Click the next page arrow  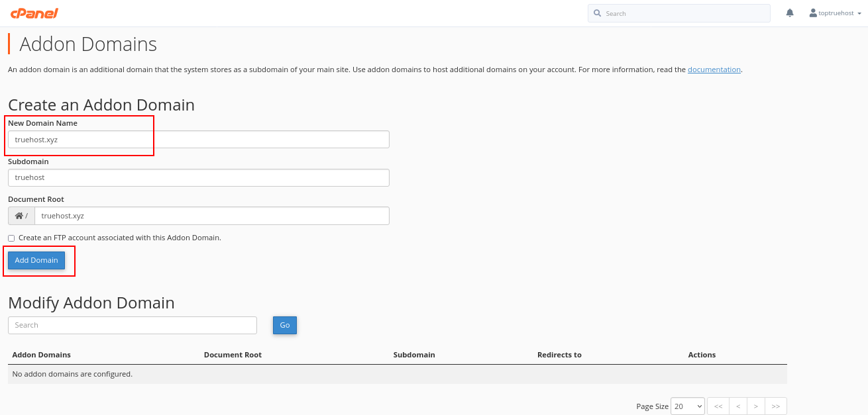[755, 406]
